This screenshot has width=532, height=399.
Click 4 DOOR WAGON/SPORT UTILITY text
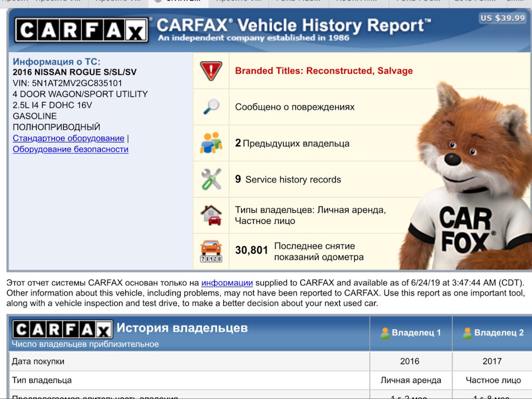[80, 94]
